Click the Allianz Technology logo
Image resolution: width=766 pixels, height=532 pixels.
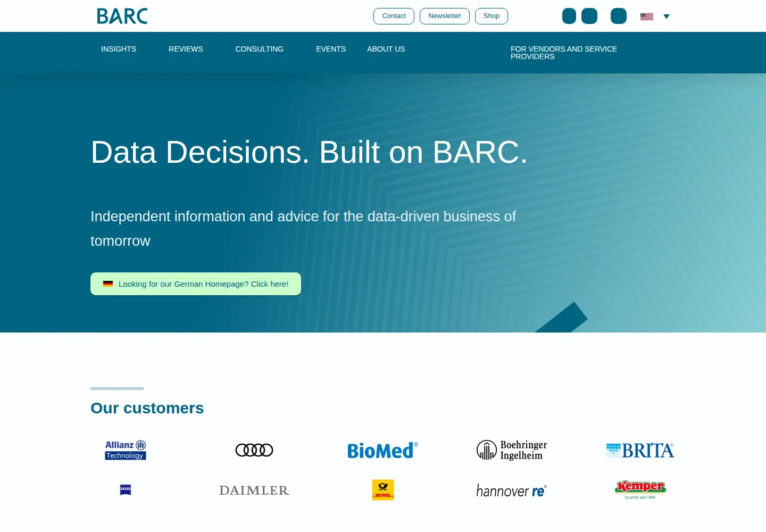[126, 450]
